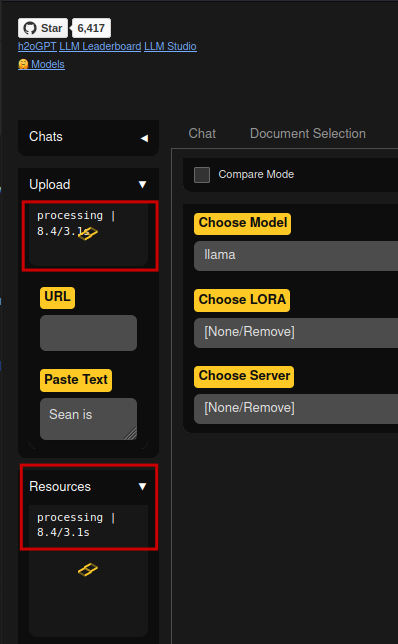Open the 6,417 stargazers count
The width and height of the screenshot is (398, 644).
pyautogui.click(x=91, y=28)
